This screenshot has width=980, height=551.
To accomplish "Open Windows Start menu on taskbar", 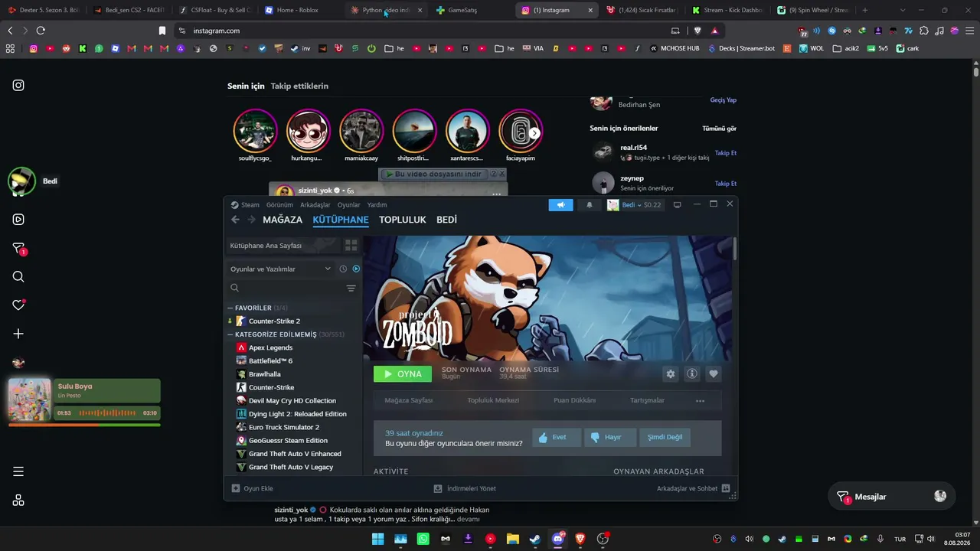I will point(378,539).
